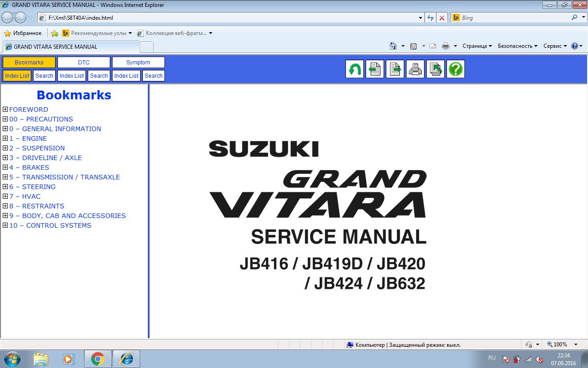588x368 pixels.
Task: Open the Страница dropdown menu
Action: (x=477, y=46)
